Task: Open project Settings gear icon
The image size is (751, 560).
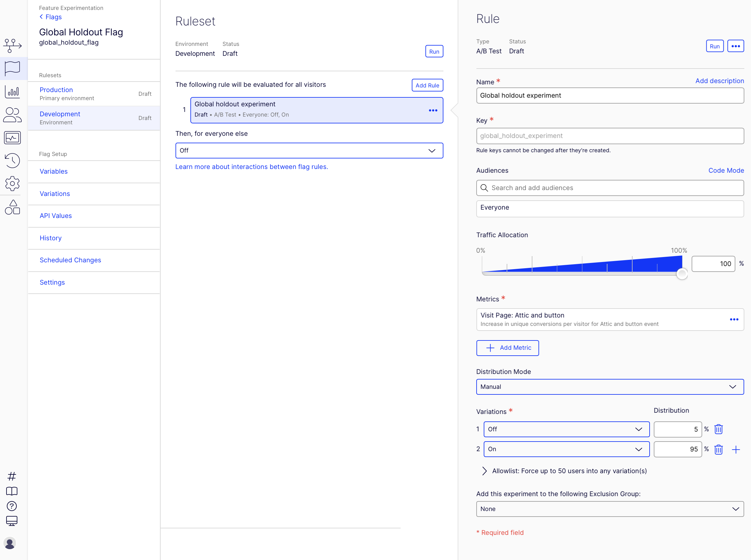Action: pyautogui.click(x=12, y=183)
